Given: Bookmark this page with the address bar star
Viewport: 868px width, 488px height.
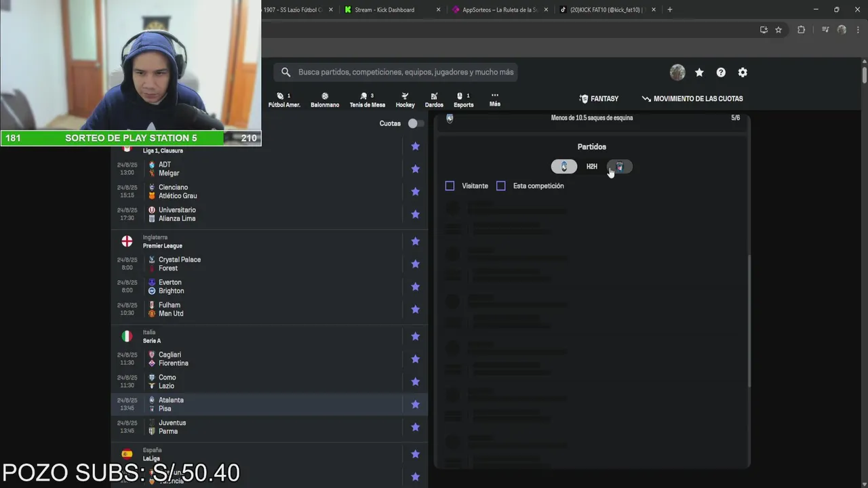Looking at the screenshot, I should point(778,30).
